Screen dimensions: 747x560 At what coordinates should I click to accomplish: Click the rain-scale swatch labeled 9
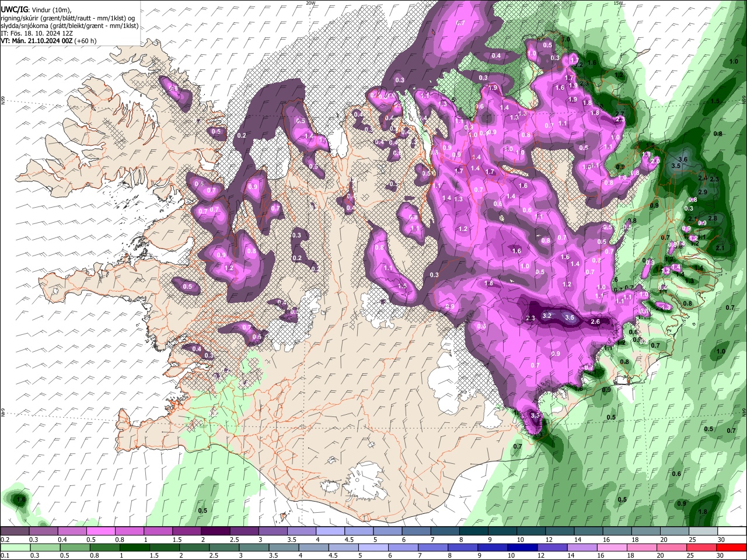coord(493,547)
